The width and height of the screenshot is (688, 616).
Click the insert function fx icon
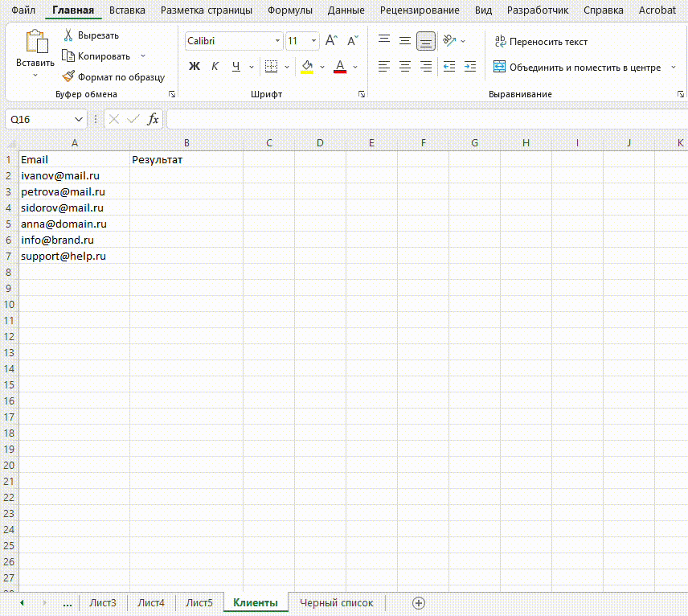[153, 119]
